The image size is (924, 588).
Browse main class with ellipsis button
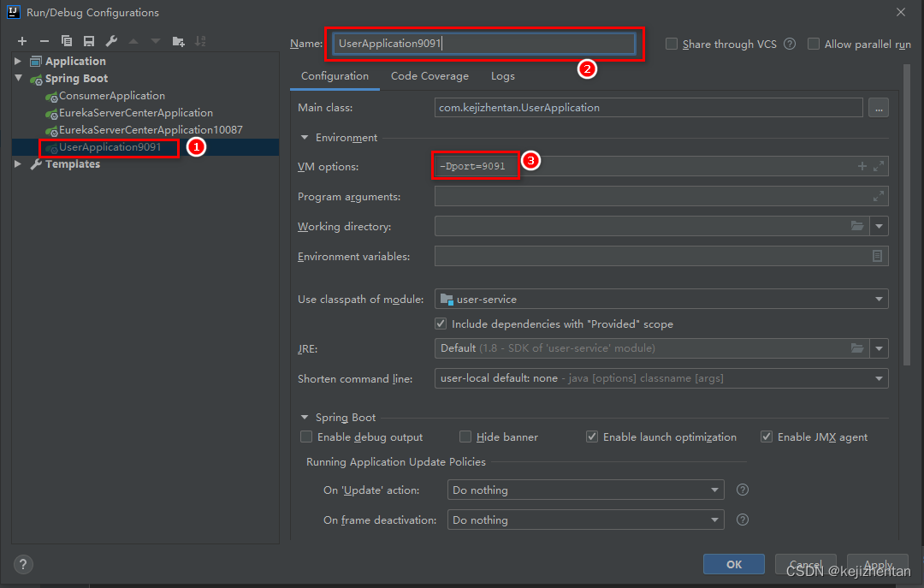[879, 108]
